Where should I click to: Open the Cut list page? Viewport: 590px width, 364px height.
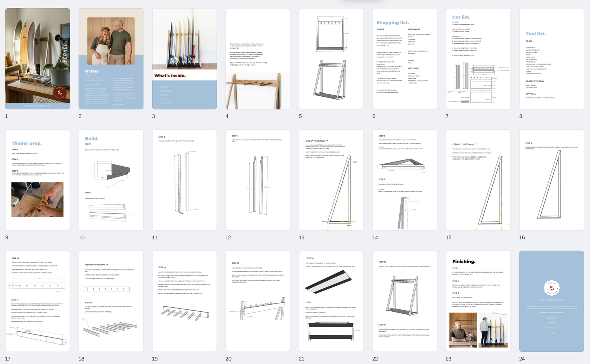click(478, 58)
